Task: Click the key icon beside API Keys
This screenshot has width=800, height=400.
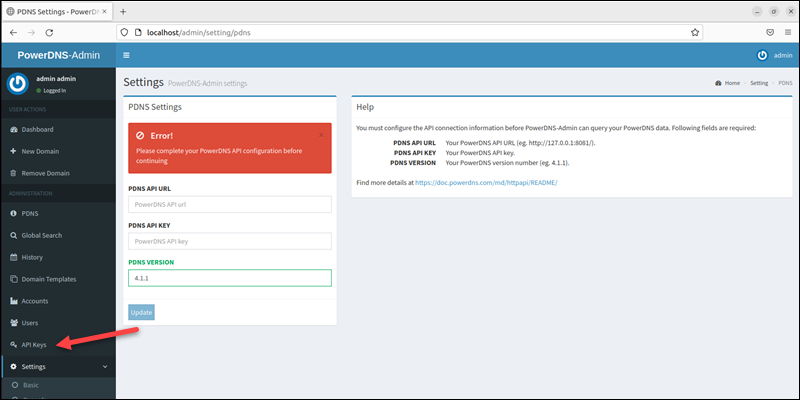Action: (x=14, y=345)
